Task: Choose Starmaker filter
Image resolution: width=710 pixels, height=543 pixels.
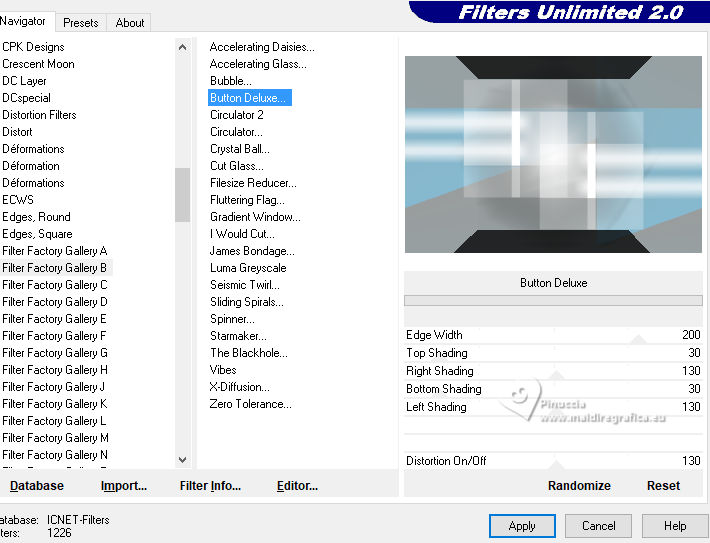Action: coord(238,336)
